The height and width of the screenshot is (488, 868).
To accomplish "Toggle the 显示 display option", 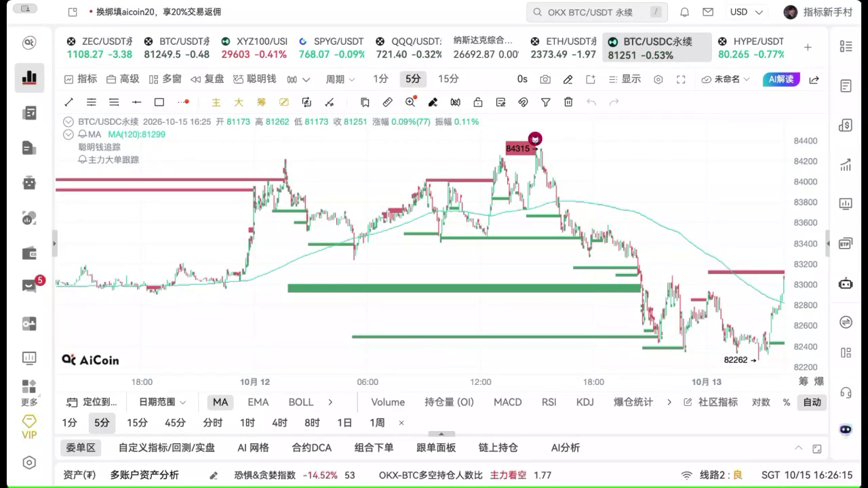I will [625, 79].
